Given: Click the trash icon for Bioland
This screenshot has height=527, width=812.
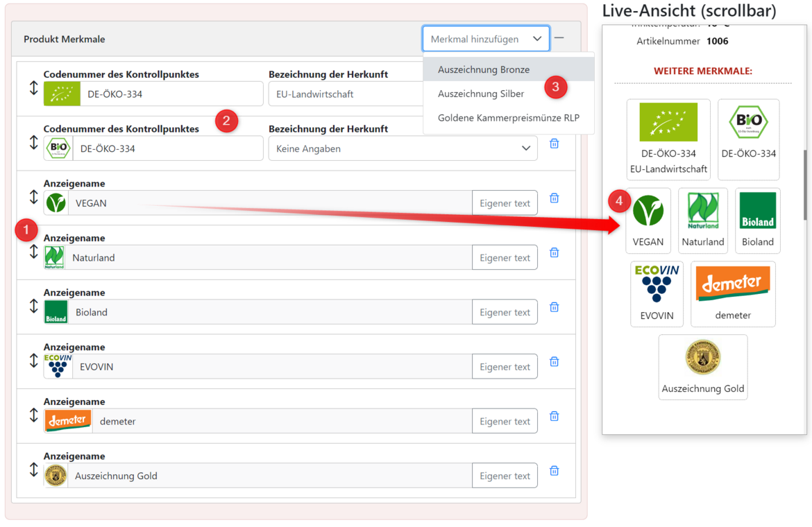Looking at the screenshot, I should point(554,307).
